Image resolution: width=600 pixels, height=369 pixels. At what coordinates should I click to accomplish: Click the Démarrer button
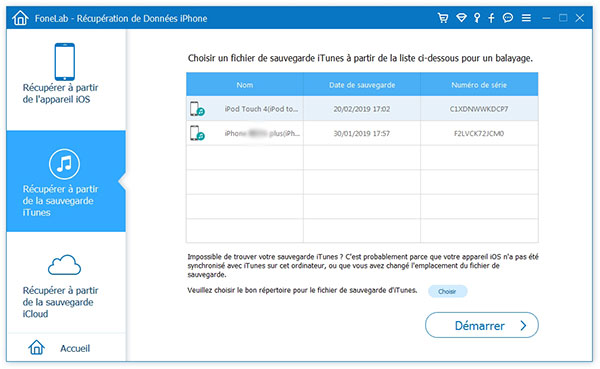coord(482,325)
